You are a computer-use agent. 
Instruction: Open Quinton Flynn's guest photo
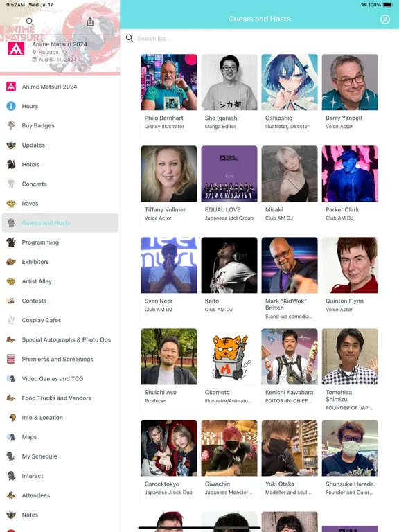(350, 265)
